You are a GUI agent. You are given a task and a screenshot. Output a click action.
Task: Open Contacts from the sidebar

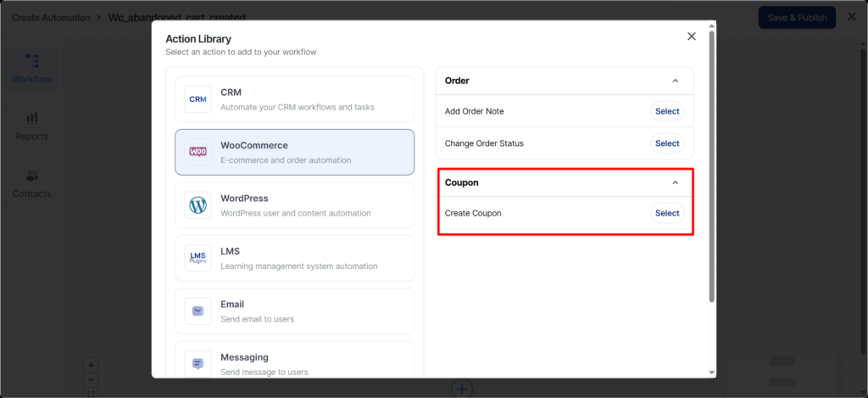coord(31,184)
